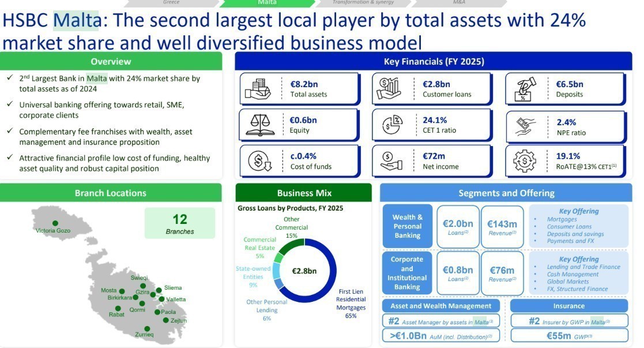Select the Wealth & Personal Banking box
This screenshot has height=348, width=644.
[407, 226]
